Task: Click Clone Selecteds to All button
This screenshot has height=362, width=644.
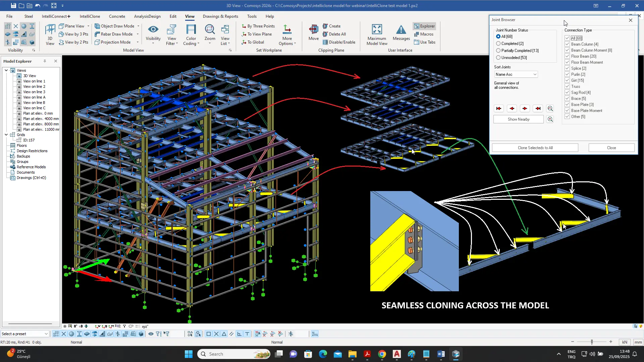Action: (535, 148)
